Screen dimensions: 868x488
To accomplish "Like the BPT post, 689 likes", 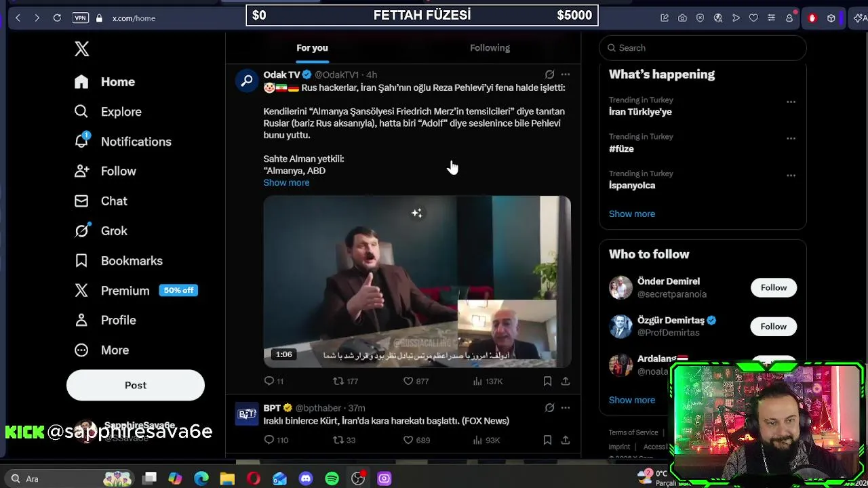I will 416,441.
